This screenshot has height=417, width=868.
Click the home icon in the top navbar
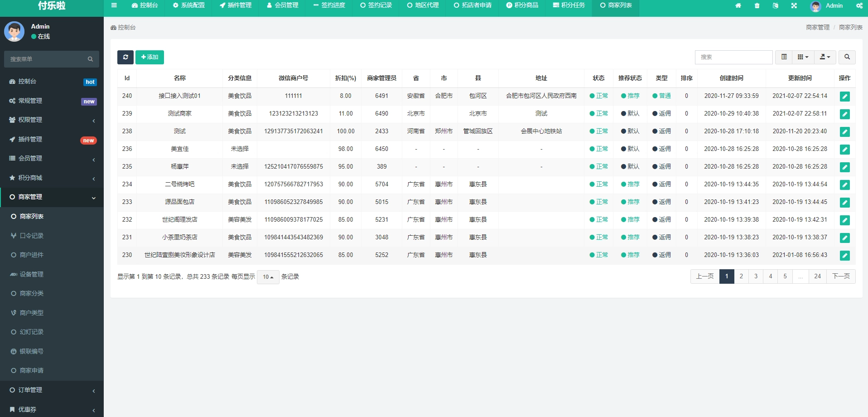[739, 6]
